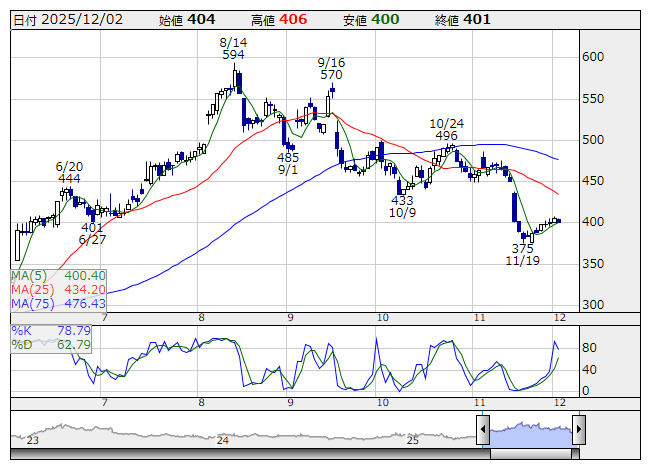
Task: Click the 10/24 high label 496
Action: coord(446,135)
